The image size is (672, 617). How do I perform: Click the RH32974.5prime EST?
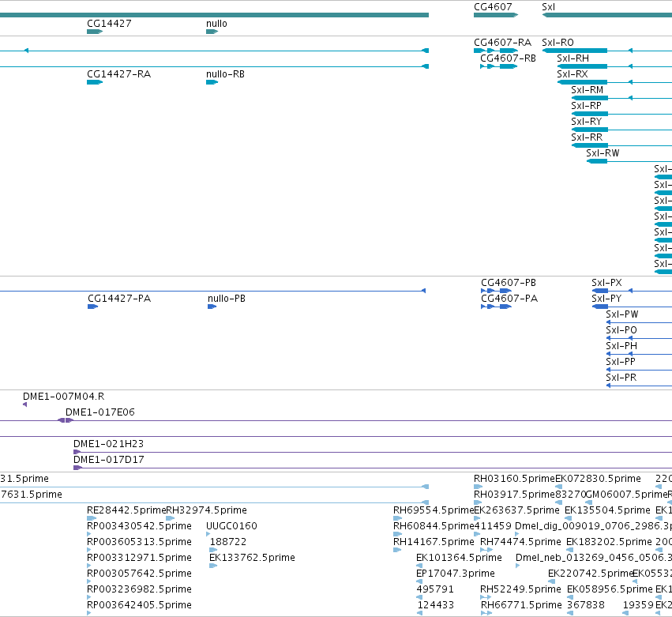(170, 518)
